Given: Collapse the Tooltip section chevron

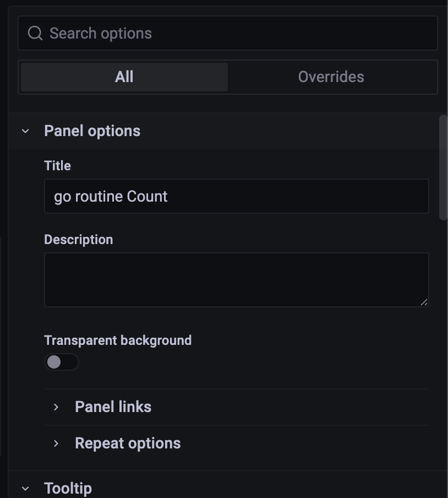Looking at the screenshot, I should [x=25, y=488].
